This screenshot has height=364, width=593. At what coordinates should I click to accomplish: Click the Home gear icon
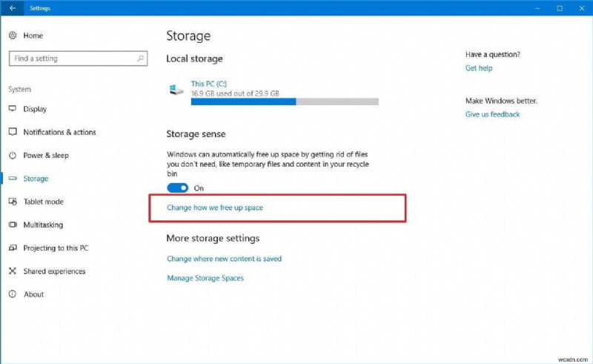click(x=13, y=36)
